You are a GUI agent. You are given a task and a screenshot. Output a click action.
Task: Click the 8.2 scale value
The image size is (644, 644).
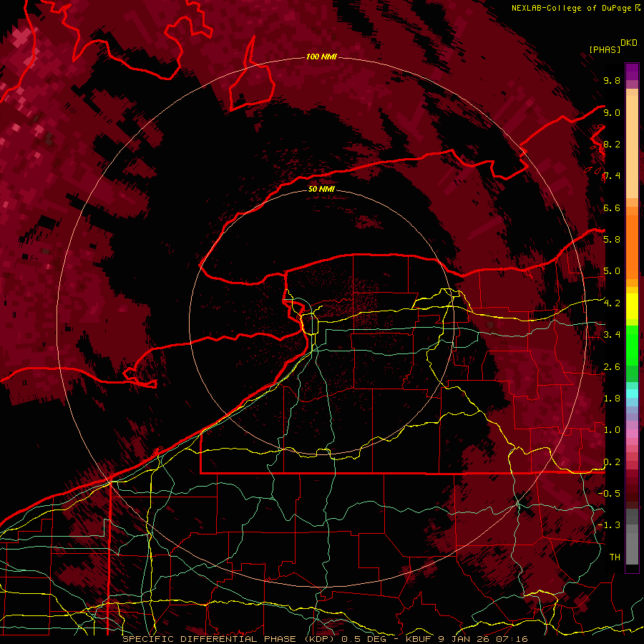612,144
